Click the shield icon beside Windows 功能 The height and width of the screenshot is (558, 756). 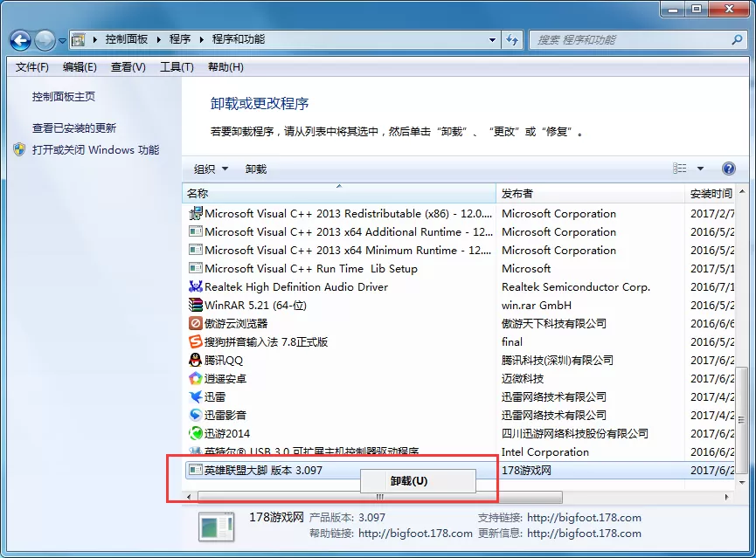19,150
